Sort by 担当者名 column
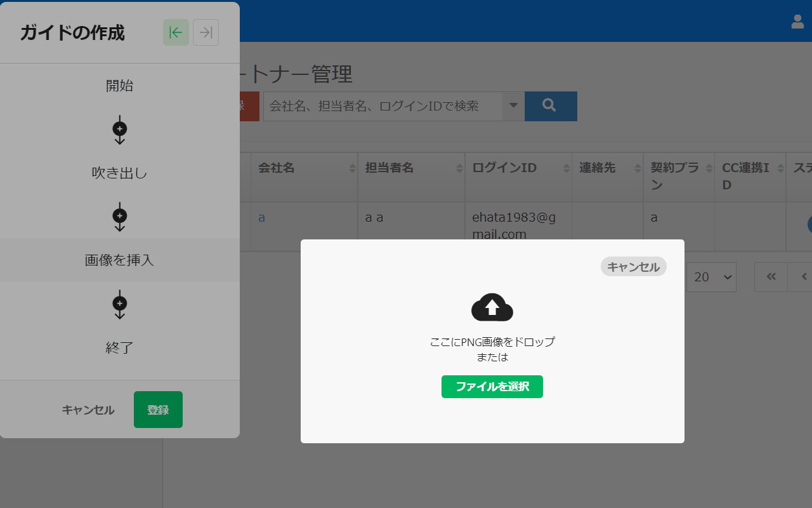The height and width of the screenshot is (508, 812). click(x=460, y=168)
